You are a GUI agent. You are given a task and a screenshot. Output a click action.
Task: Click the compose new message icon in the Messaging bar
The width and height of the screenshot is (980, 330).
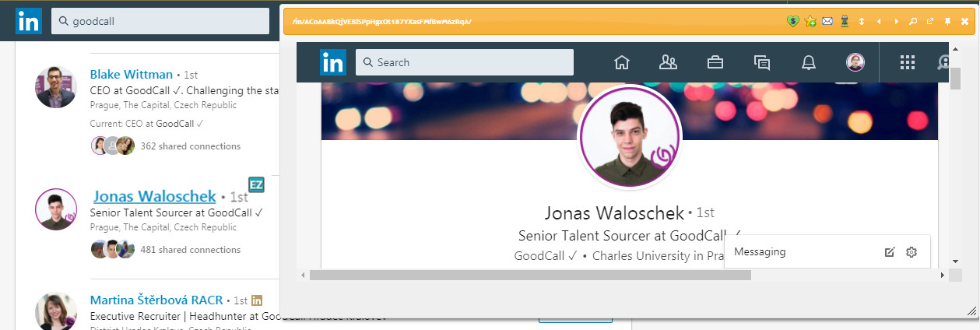[x=890, y=252]
